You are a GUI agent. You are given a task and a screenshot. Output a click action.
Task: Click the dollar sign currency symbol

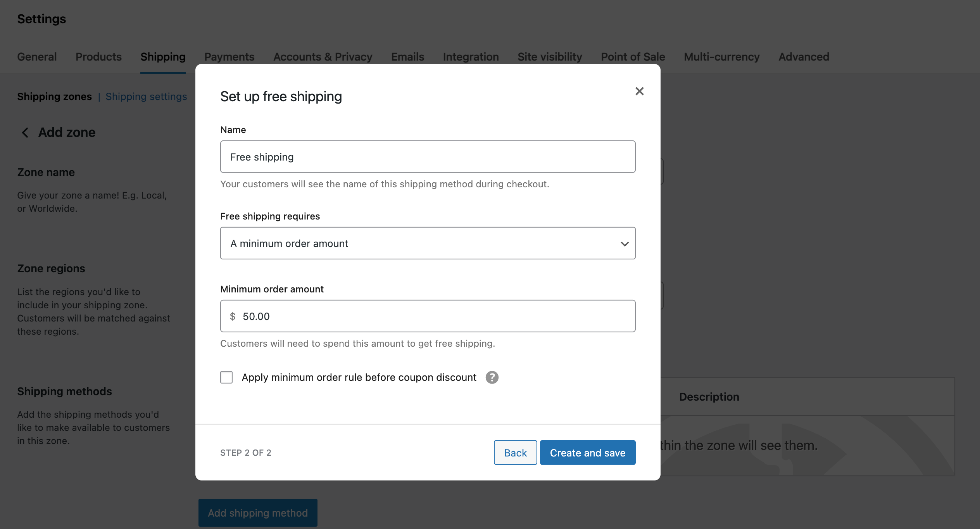click(x=233, y=316)
